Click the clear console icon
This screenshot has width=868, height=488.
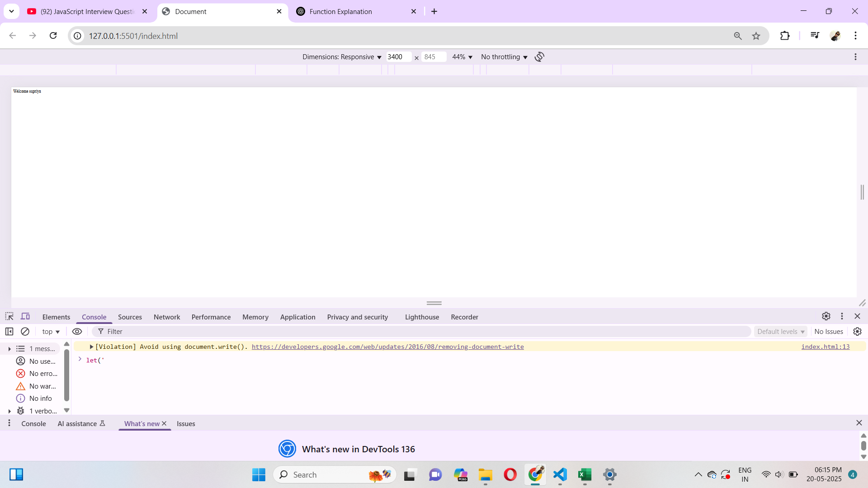tap(25, 331)
